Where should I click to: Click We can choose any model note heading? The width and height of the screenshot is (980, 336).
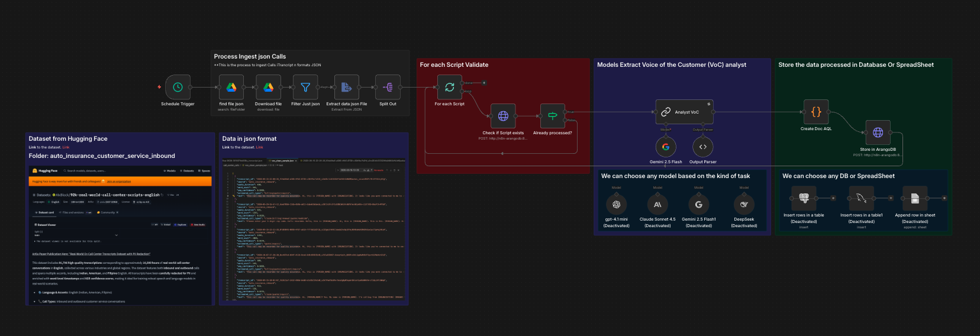coord(675,176)
